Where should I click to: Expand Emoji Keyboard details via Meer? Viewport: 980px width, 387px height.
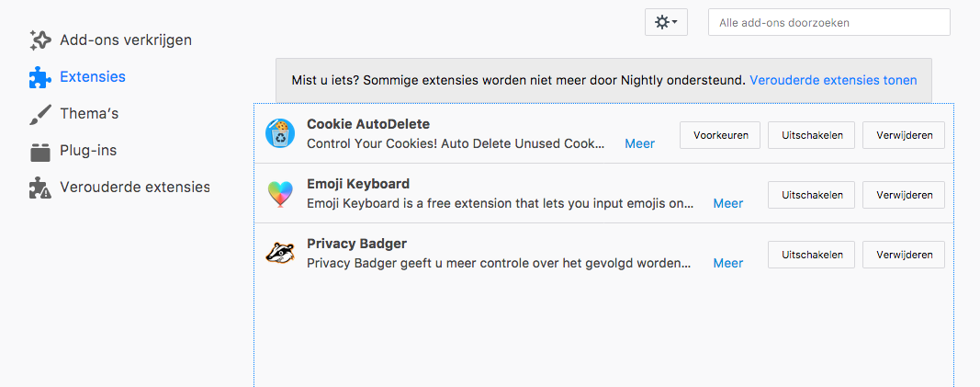(x=727, y=203)
